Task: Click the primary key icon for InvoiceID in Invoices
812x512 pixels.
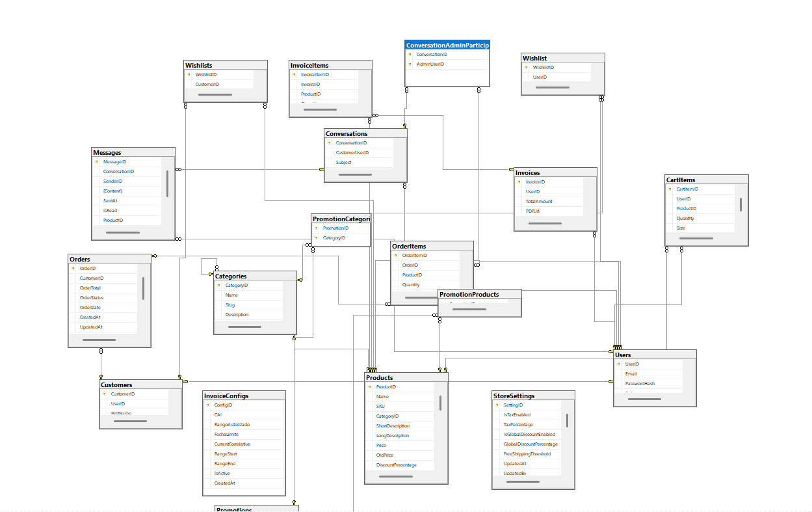Action: tap(519, 182)
